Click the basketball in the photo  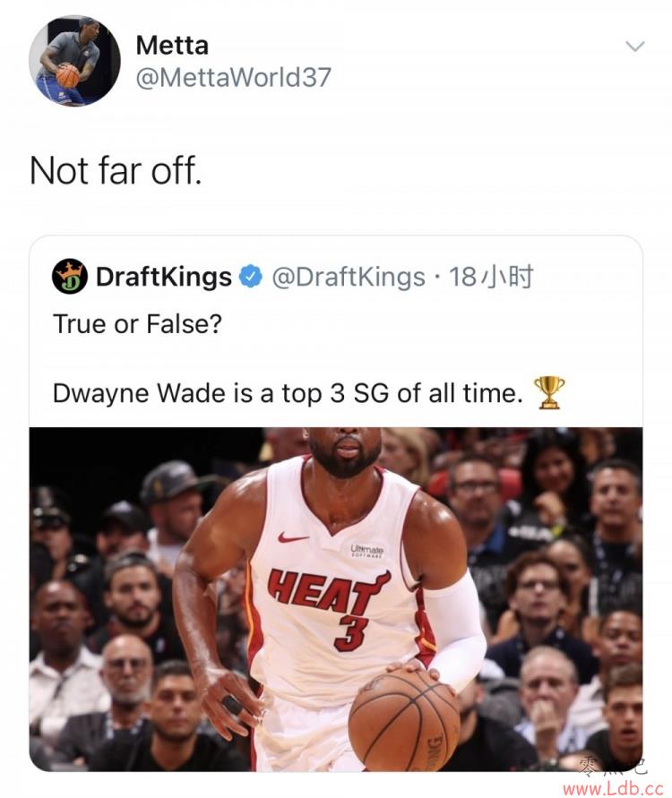pyautogui.click(x=404, y=720)
